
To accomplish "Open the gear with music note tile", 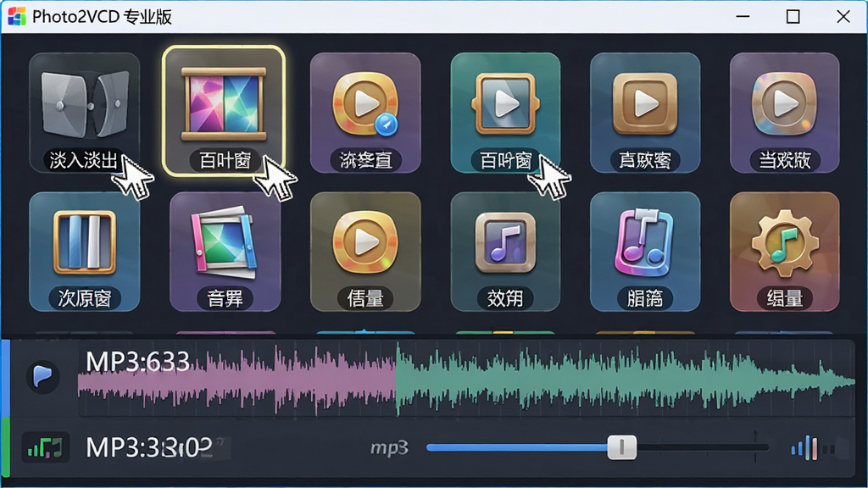I will (x=784, y=252).
